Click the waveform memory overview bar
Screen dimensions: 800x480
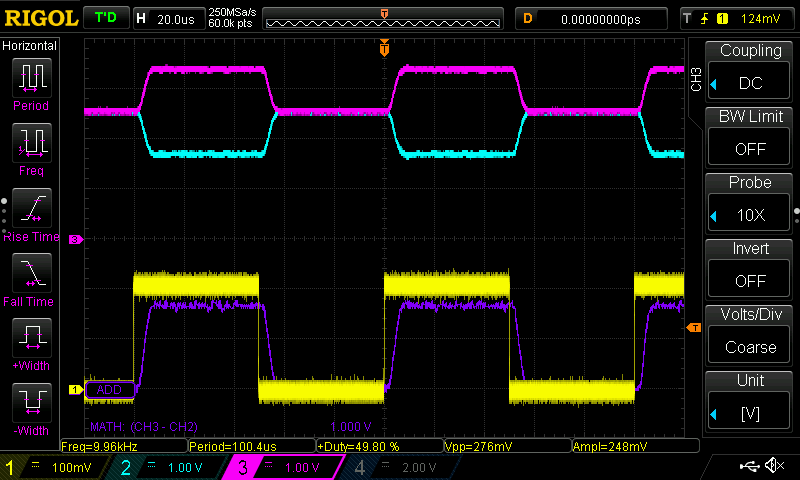[383, 19]
